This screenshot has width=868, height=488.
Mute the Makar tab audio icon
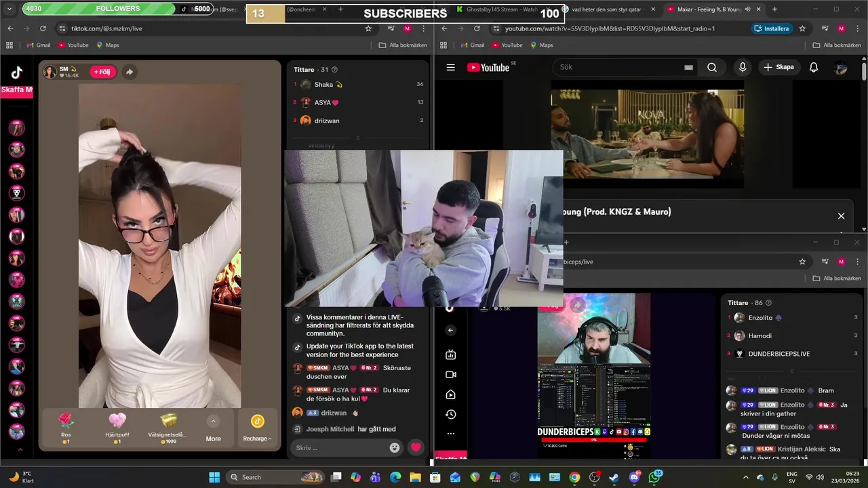[x=747, y=9]
